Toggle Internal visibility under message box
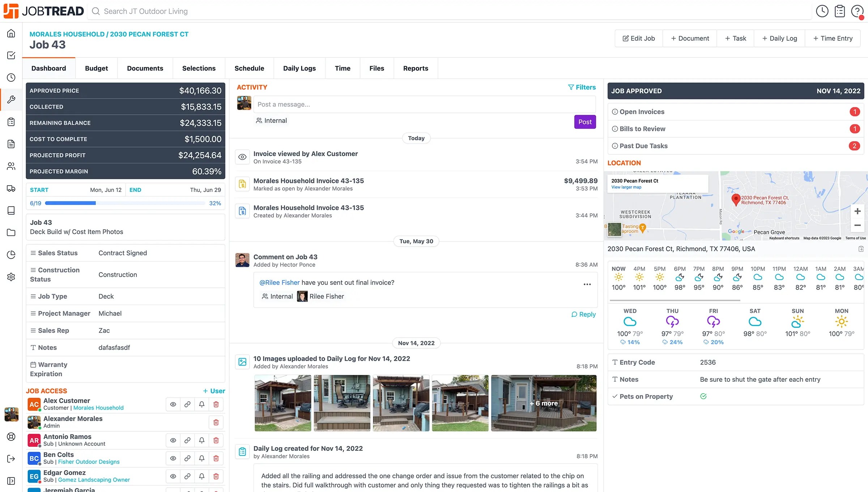The image size is (868, 492). 271,121
